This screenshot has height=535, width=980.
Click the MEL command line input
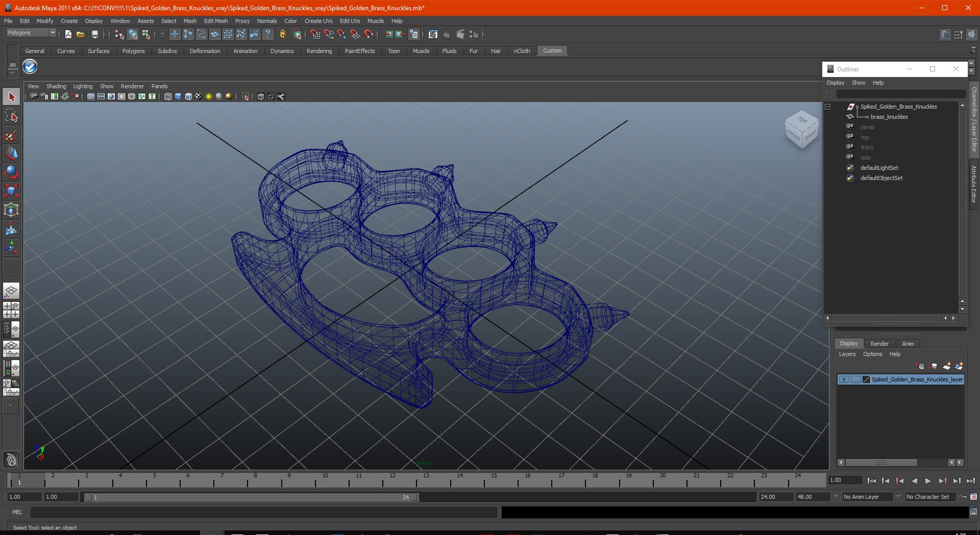[264, 512]
